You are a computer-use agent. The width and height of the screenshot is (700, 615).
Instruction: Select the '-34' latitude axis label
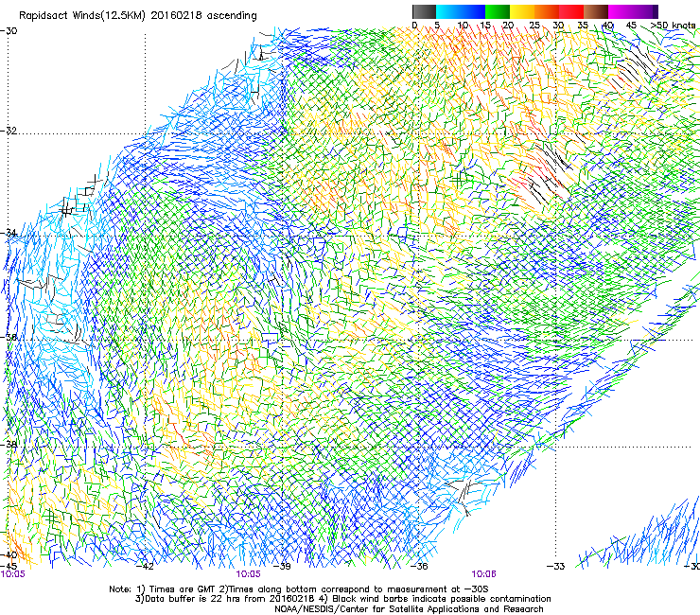click(x=9, y=233)
